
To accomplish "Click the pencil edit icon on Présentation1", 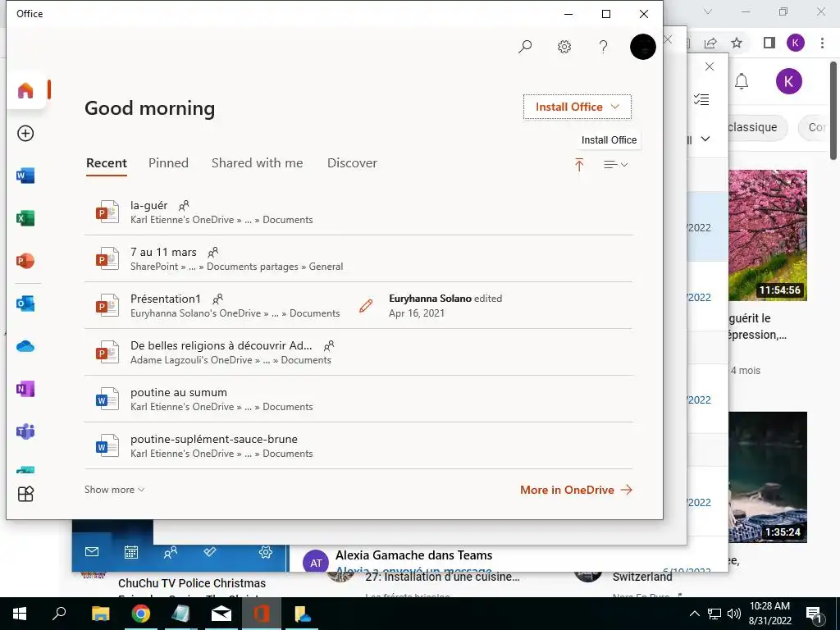I will pyautogui.click(x=366, y=306).
